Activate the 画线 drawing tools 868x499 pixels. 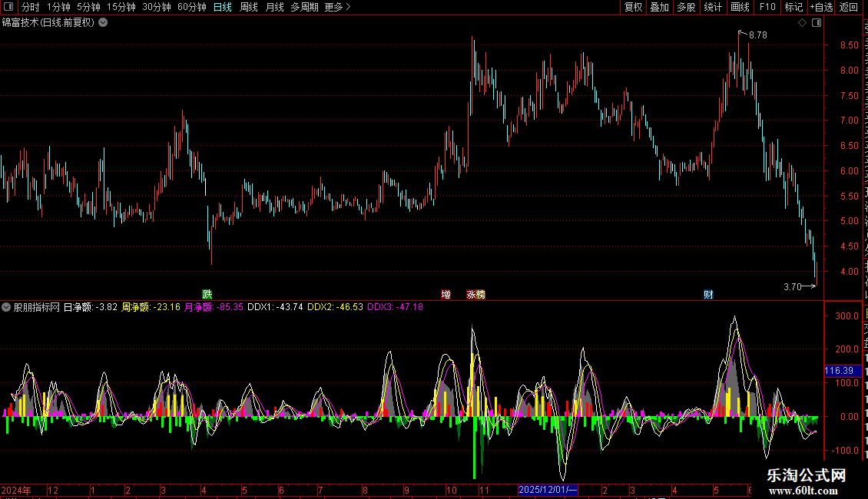click(x=740, y=7)
